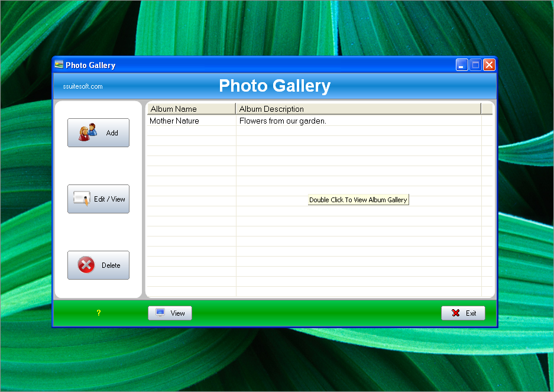Click the large Photo Gallery banner heading
The image size is (554, 392).
click(x=274, y=86)
